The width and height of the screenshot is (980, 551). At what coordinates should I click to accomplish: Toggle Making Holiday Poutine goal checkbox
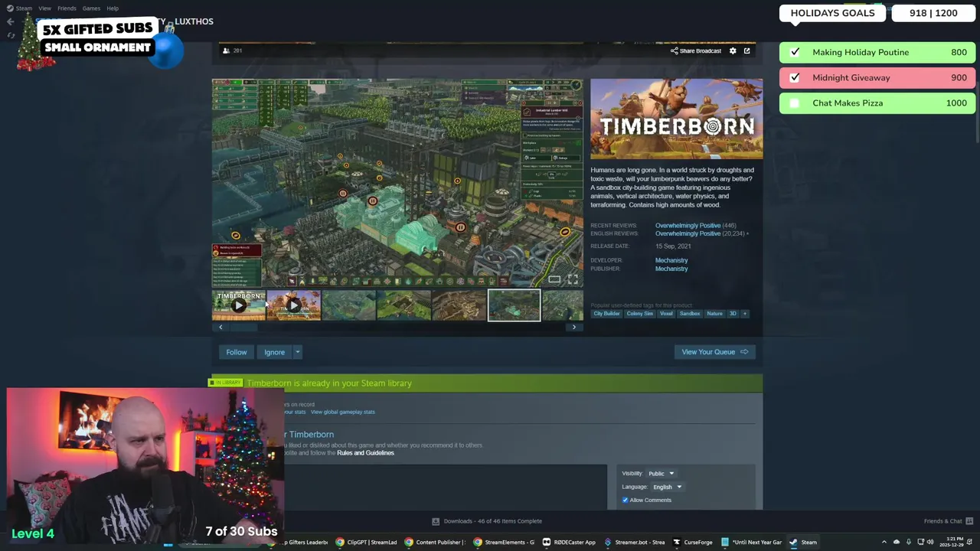click(795, 52)
